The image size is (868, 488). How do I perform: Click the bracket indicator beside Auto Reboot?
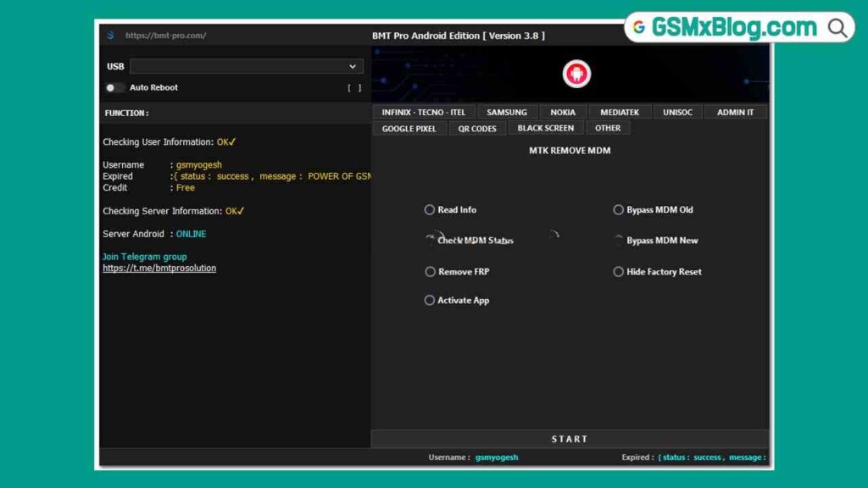[354, 88]
